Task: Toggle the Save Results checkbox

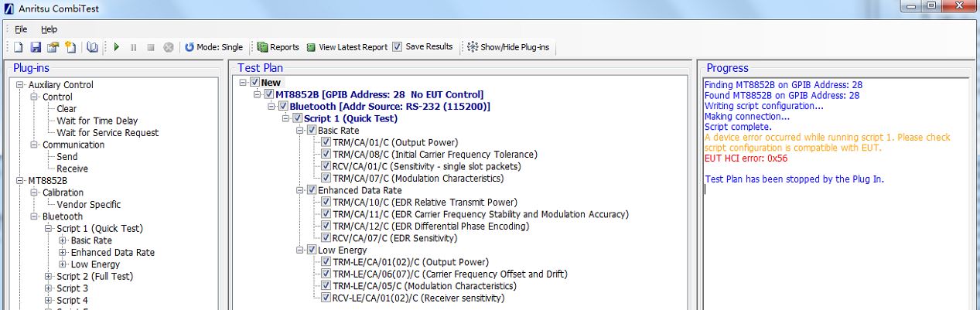Action: [398, 46]
